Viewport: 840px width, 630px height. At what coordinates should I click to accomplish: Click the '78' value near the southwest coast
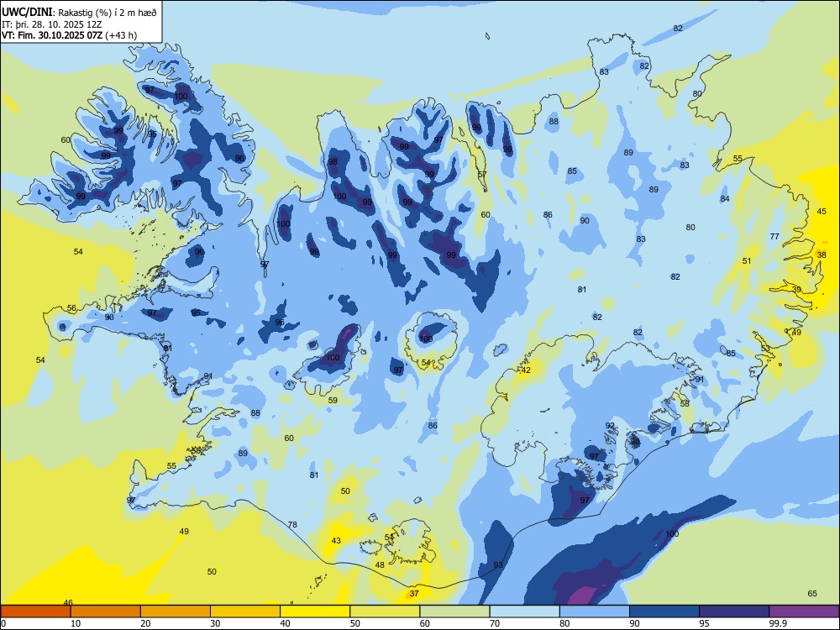click(292, 524)
